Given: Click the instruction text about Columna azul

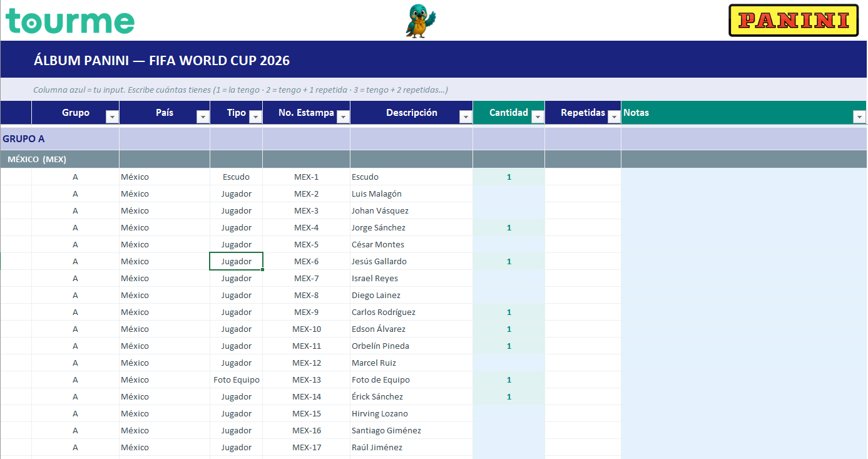Looking at the screenshot, I should (240, 90).
